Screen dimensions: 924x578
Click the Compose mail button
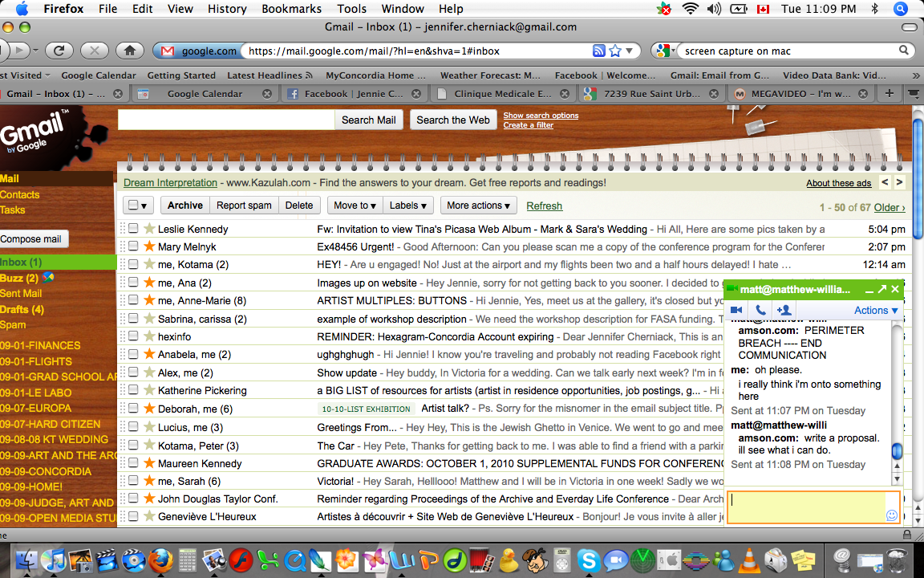pos(34,239)
